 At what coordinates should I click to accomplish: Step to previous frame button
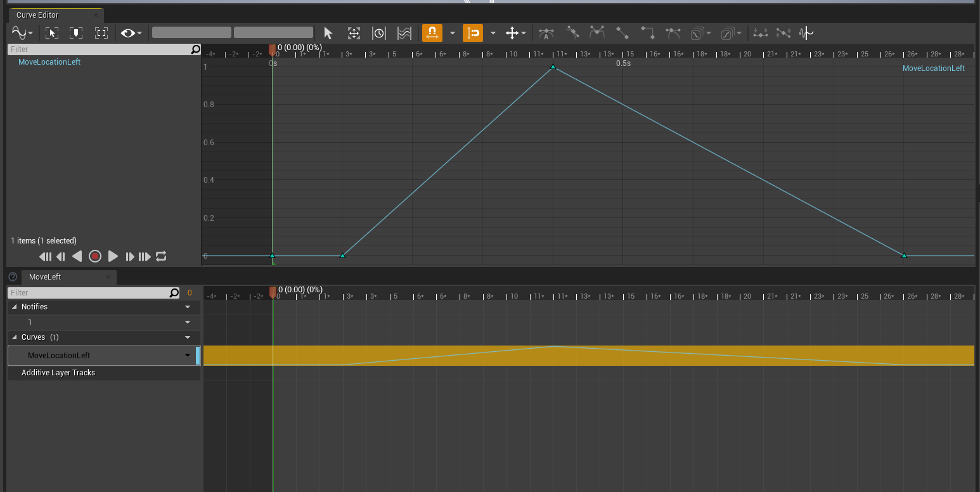tap(61, 256)
